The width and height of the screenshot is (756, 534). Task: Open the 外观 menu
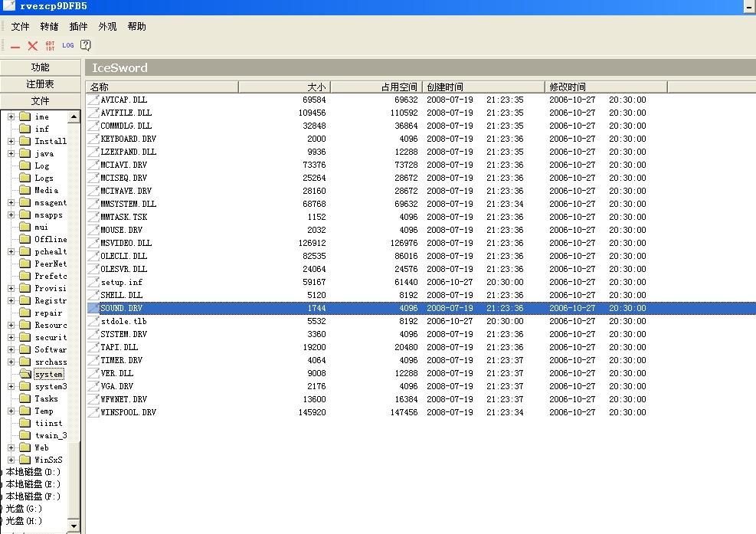(107, 27)
